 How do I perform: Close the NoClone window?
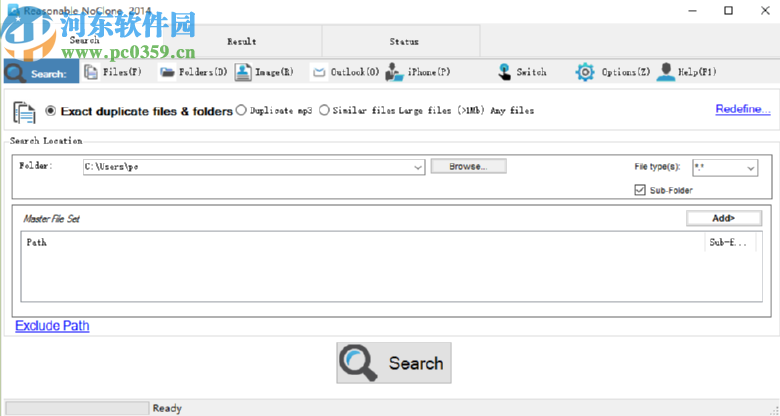(765, 10)
